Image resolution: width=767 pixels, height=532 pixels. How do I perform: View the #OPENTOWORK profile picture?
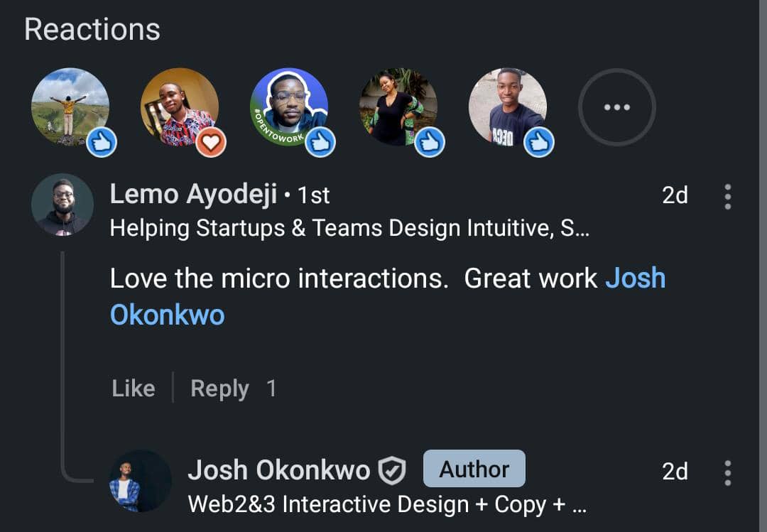(x=289, y=107)
